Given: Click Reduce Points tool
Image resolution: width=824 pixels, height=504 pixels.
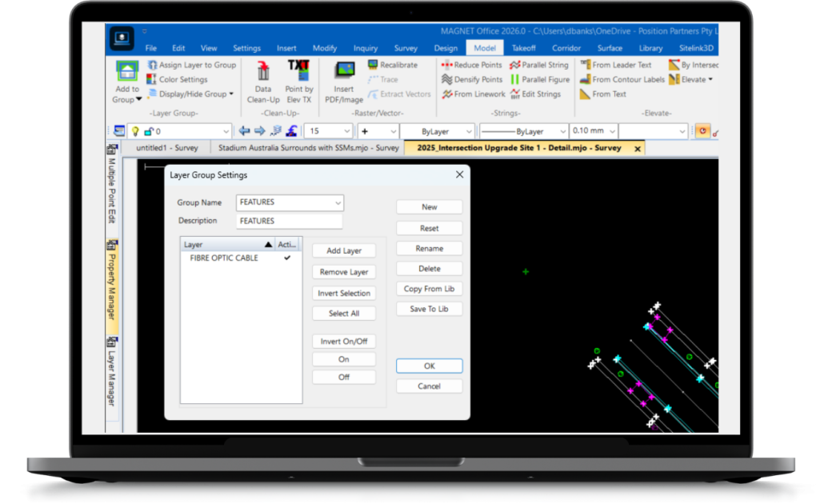Looking at the screenshot, I should coord(472,65).
